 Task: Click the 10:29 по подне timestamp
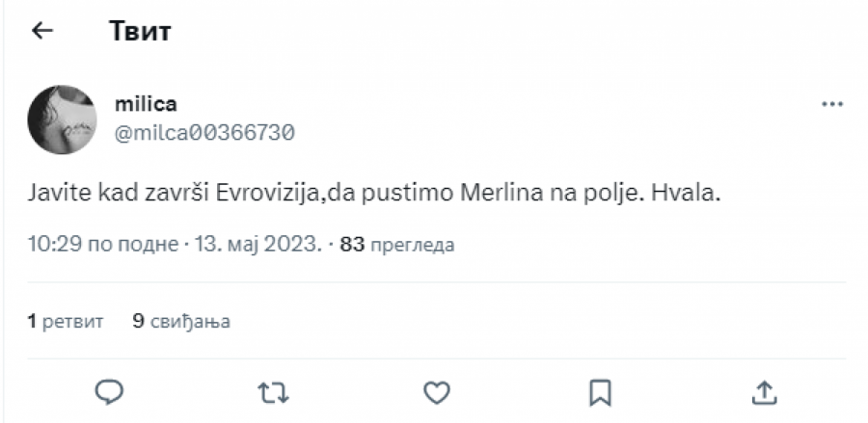click(103, 245)
